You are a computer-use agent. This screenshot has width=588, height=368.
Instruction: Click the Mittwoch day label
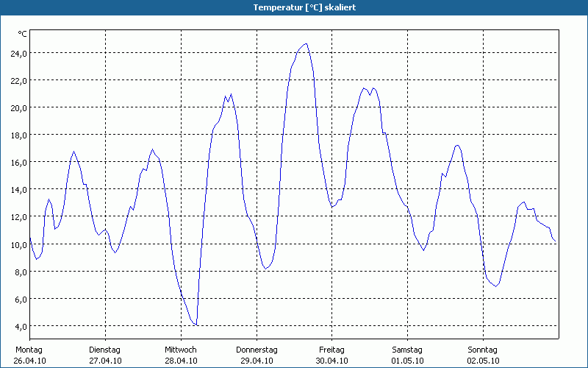click(181, 350)
